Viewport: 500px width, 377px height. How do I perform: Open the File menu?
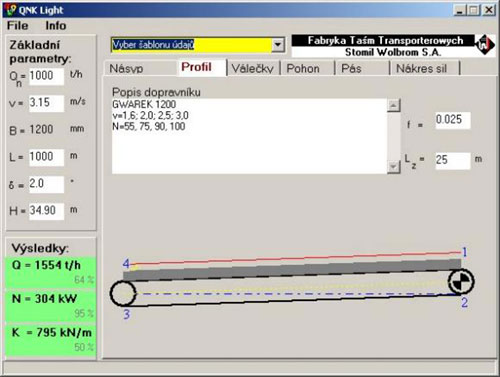click(18, 26)
